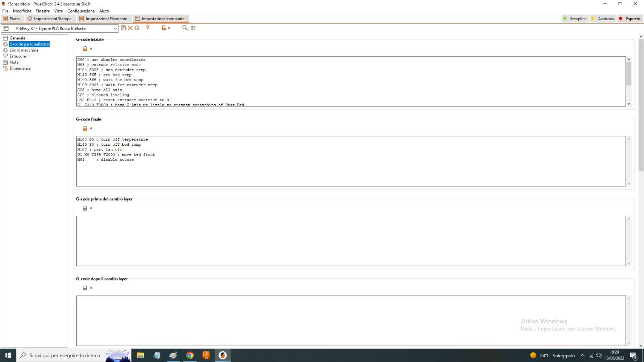
Task: Open the Configurazione menu
Action: point(81,11)
